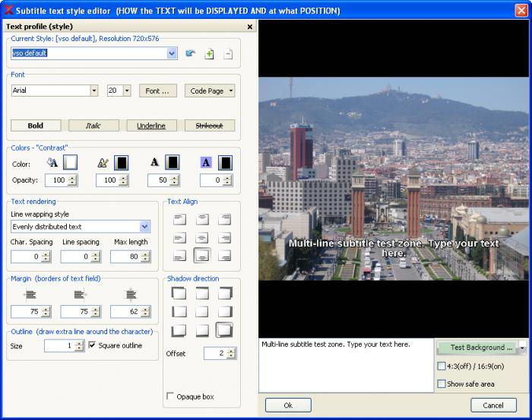Open the font size 20 dropdown
Image resolution: width=532 pixels, height=420 pixels.
tap(127, 91)
